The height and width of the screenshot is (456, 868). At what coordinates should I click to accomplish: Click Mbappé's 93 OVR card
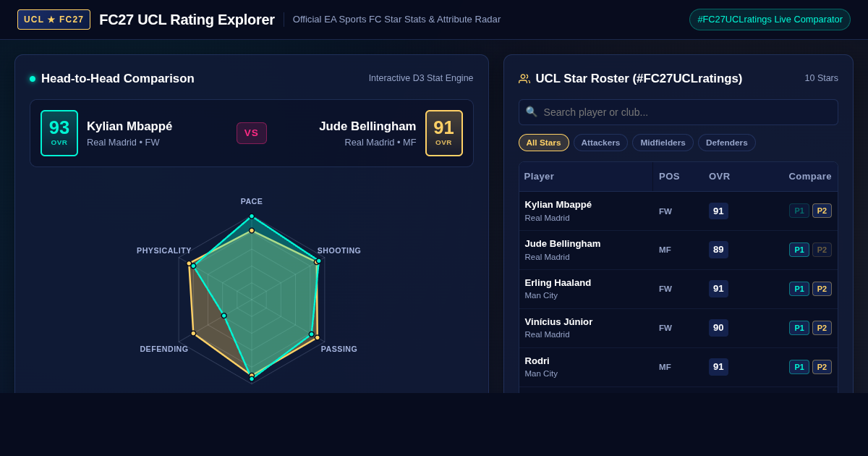[x=59, y=133]
